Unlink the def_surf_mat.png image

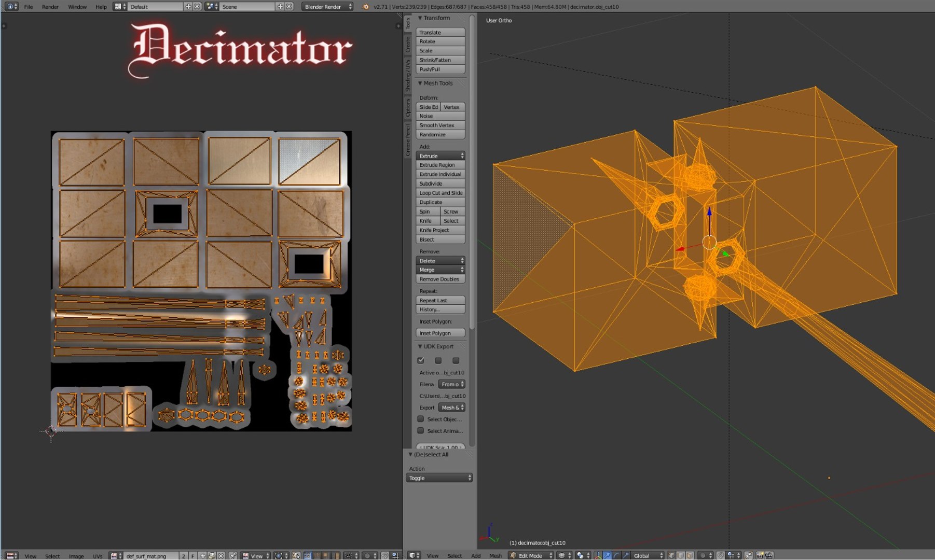click(x=221, y=555)
